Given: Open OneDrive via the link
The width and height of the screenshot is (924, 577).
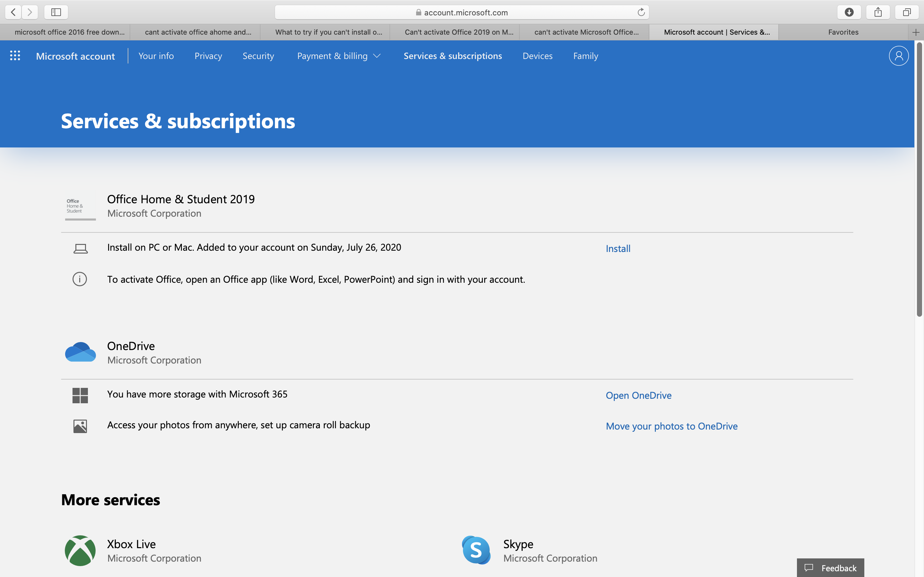Looking at the screenshot, I should (638, 394).
